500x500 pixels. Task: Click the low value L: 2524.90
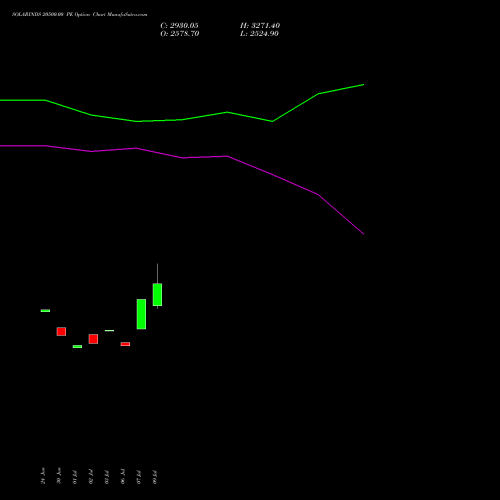259,34
